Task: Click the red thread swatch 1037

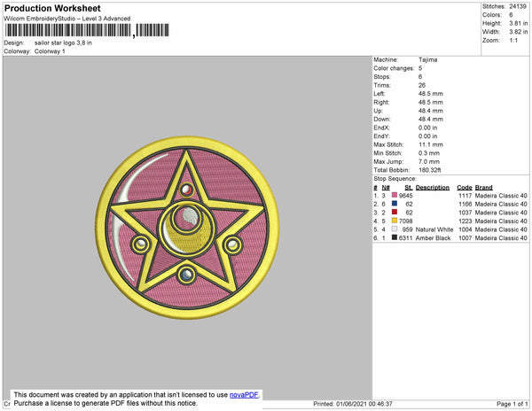Action: [395, 212]
